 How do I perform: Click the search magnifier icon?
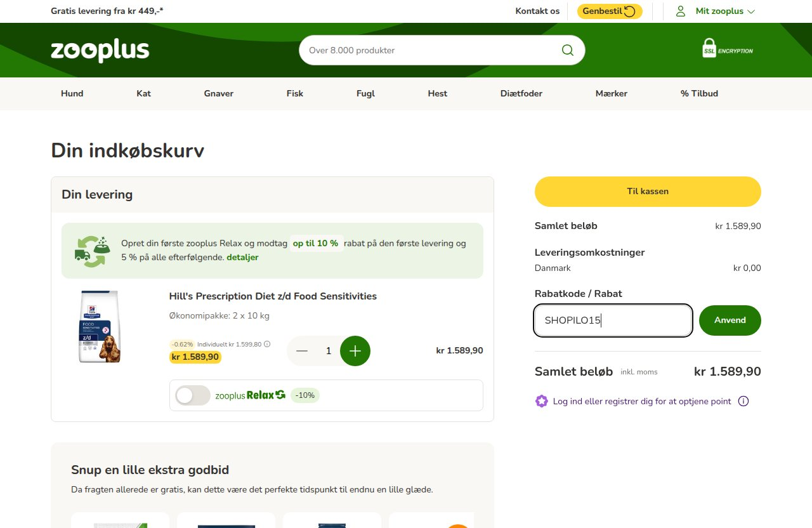point(568,50)
